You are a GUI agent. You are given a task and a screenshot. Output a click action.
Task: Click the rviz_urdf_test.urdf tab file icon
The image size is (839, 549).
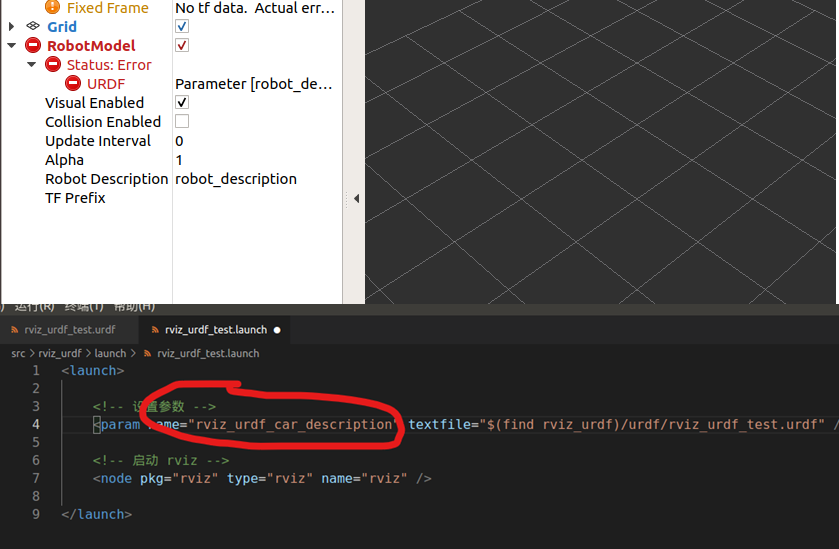click(x=14, y=330)
